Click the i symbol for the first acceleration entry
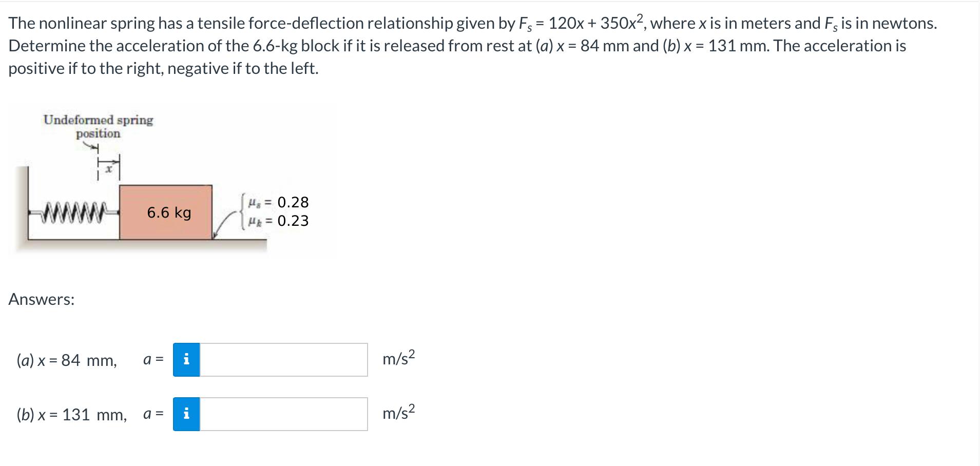This screenshot has width=980, height=466. click(x=187, y=360)
